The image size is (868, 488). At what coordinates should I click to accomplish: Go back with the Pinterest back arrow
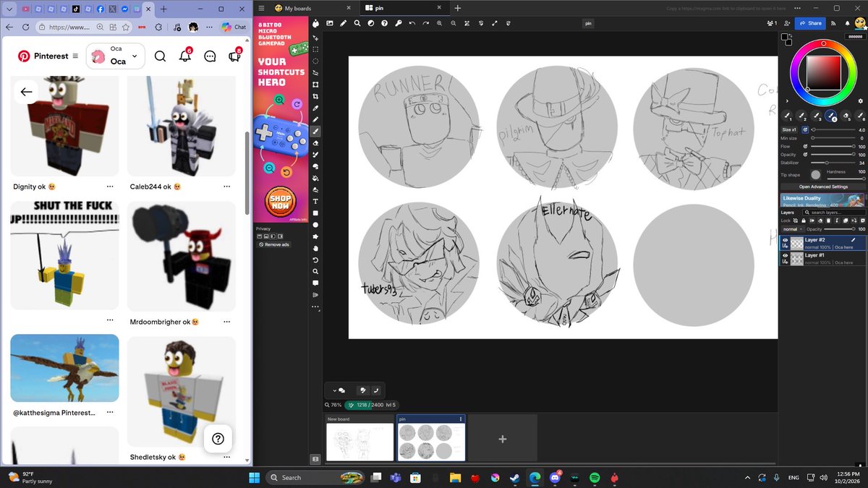click(x=27, y=92)
